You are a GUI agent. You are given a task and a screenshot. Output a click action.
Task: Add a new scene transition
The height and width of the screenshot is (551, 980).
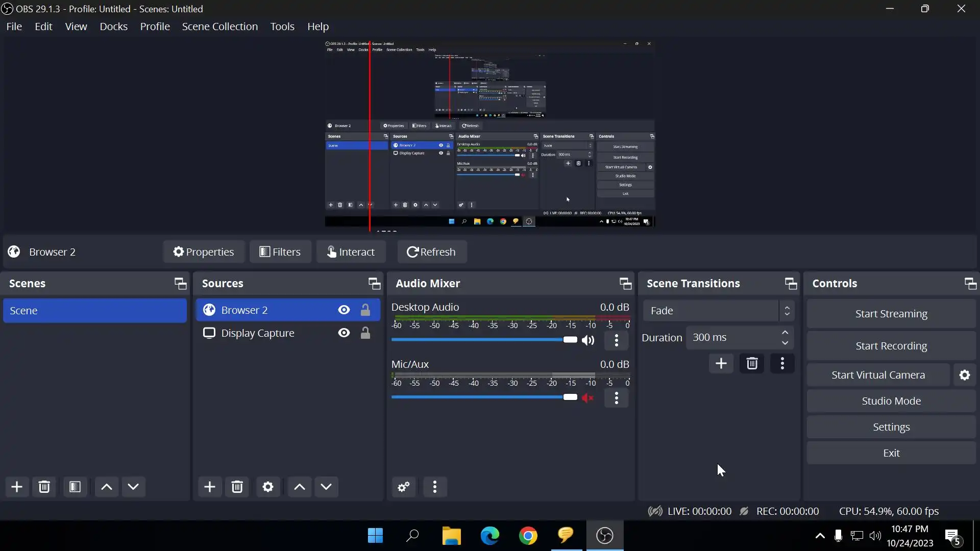[721, 364]
